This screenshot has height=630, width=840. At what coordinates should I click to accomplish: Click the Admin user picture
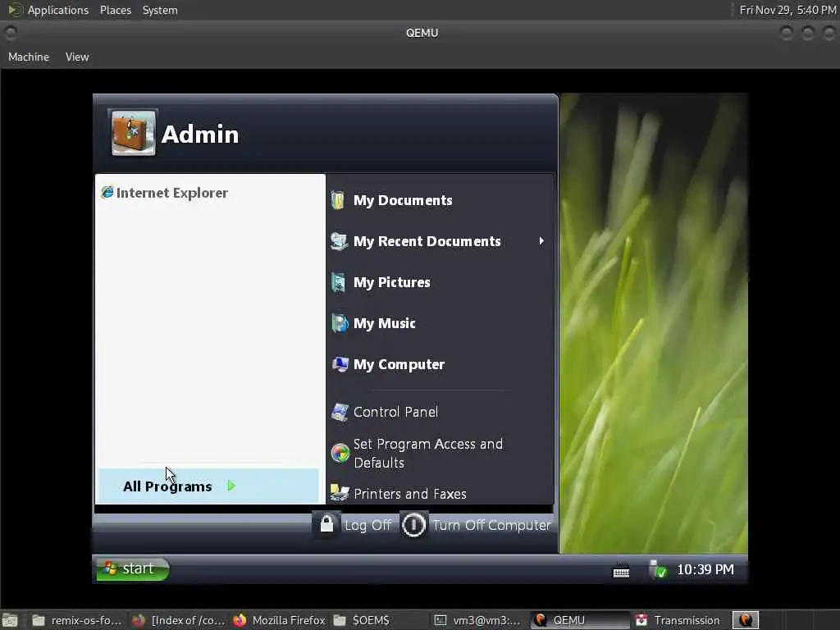click(x=134, y=133)
